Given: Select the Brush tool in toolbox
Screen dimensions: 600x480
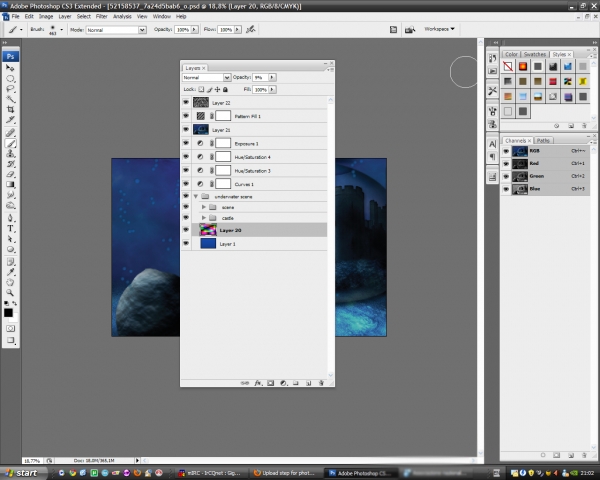Looking at the screenshot, I should 10,144.
